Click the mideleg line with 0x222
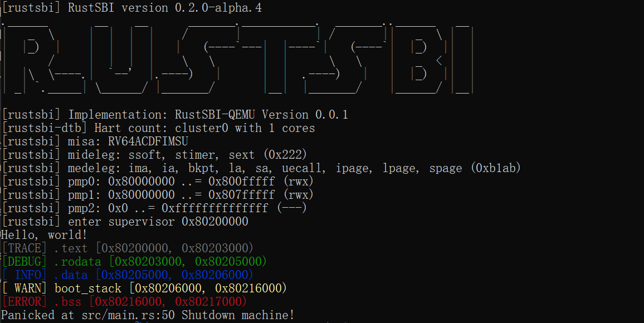Screen dimensions: 644x323 click(154, 155)
